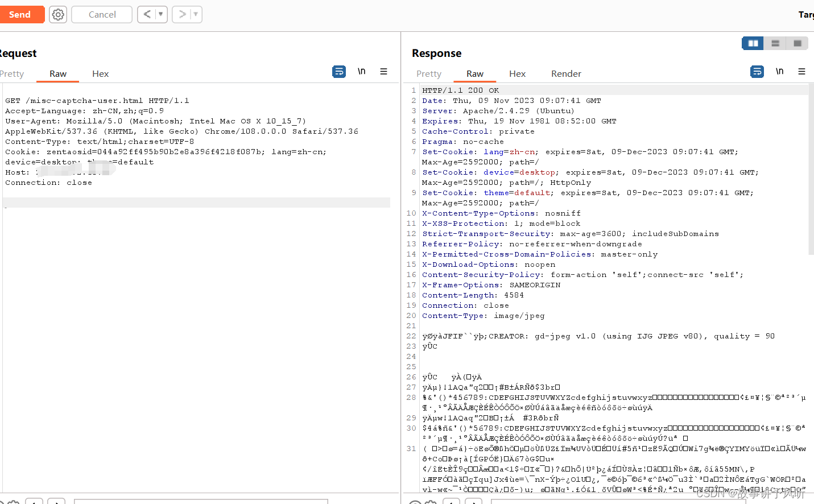This screenshot has height=504, width=814.
Task: Click the Set-Cookie: theme=default response line
Action: [x=588, y=193]
